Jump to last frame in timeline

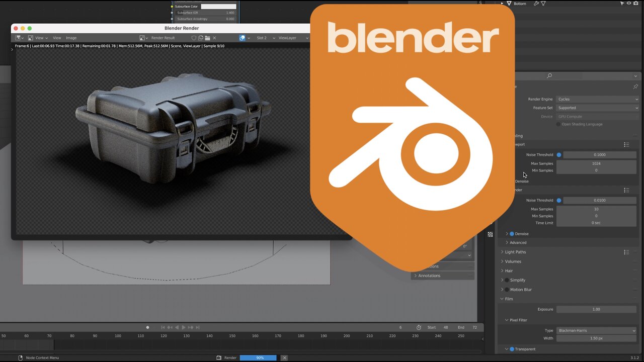point(197,327)
